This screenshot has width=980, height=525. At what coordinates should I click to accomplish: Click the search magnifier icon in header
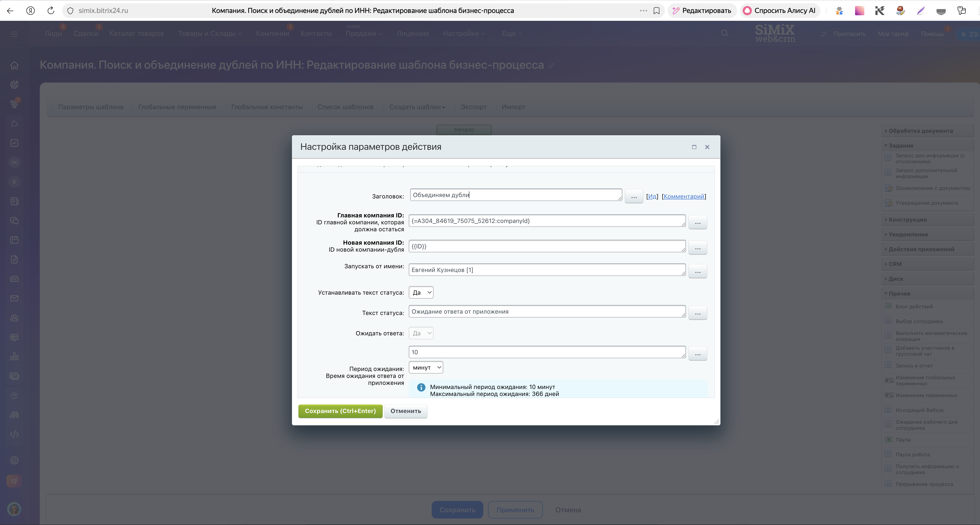click(x=725, y=34)
